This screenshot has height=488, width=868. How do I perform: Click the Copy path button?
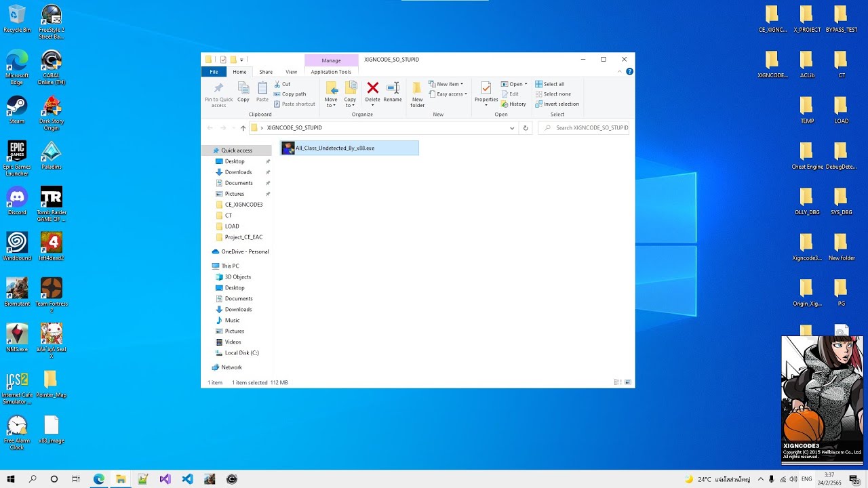290,94
